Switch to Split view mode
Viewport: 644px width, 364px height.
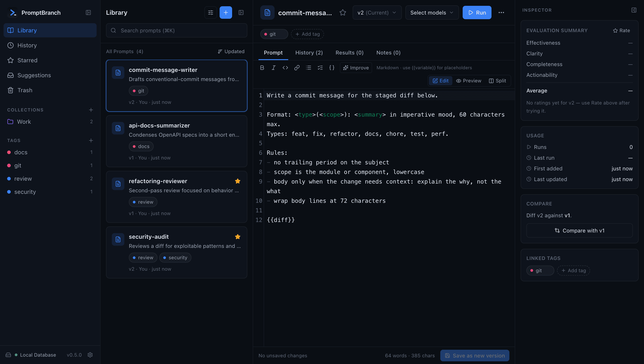click(497, 80)
